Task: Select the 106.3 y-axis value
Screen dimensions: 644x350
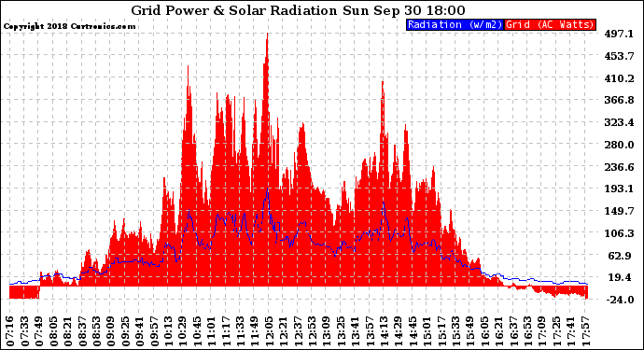Action: pos(620,233)
